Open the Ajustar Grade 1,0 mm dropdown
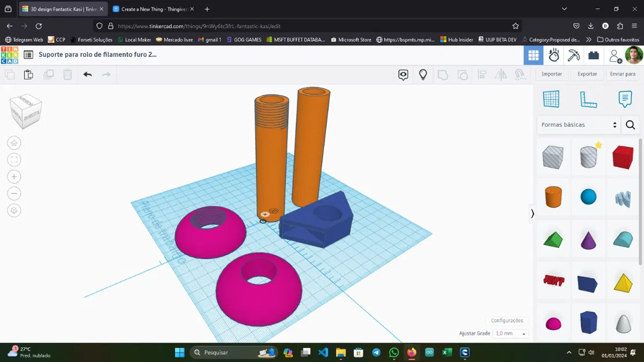 tap(510, 334)
